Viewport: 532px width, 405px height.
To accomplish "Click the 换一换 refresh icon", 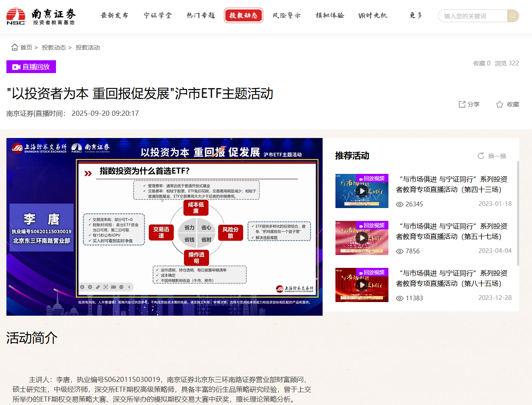I will pos(481,156).
